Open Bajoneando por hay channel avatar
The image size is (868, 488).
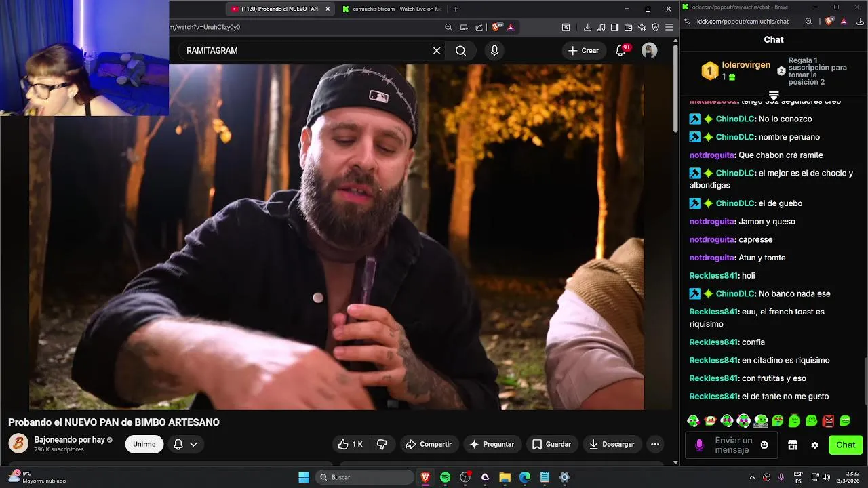(x=18, y=444)
